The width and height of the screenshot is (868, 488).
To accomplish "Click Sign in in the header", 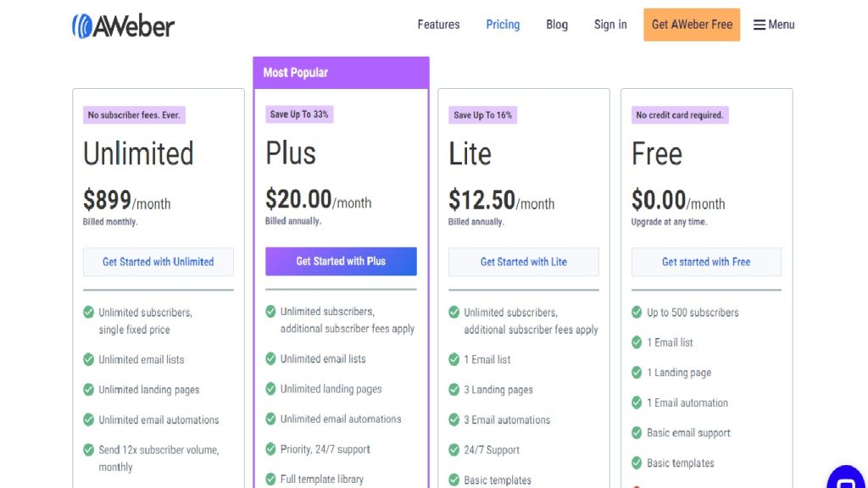I will 610,25.
